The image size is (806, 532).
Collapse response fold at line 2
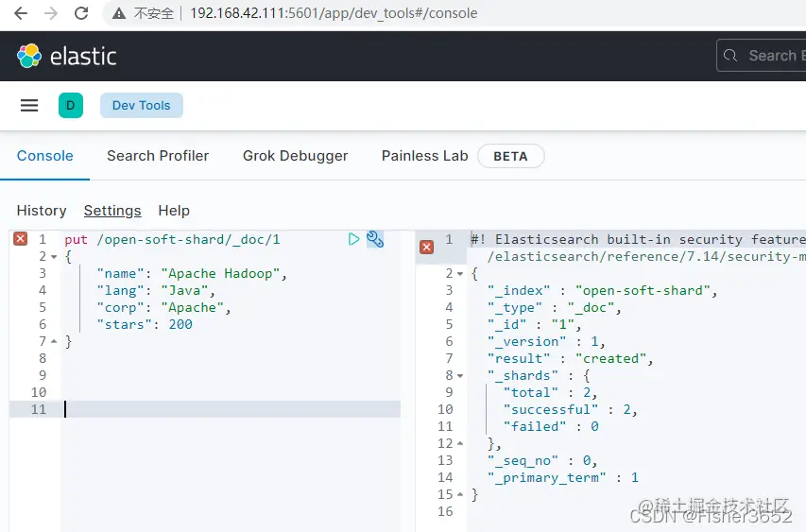coord(460,273)
